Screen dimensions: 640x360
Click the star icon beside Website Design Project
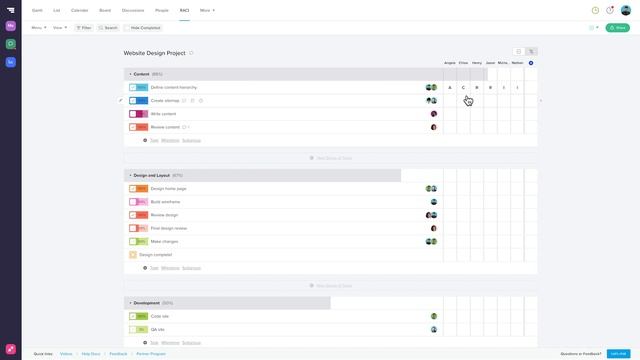[x=191, y=53]
